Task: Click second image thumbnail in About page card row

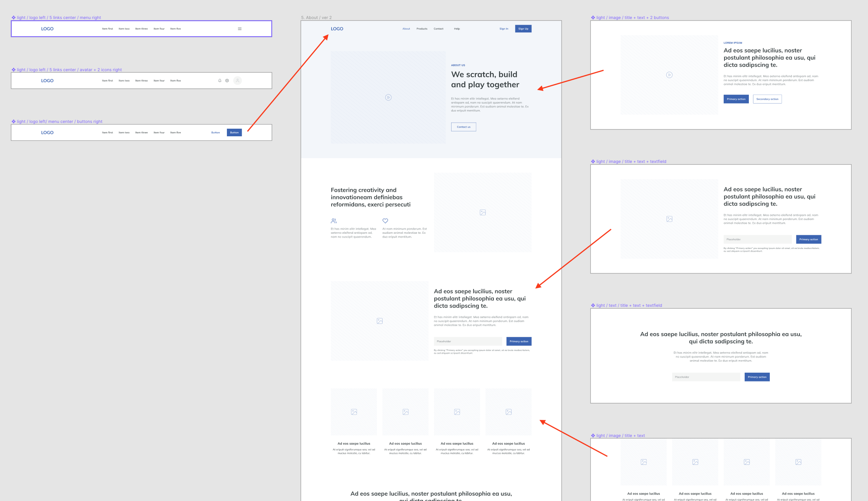Action: [x=405, y=412]
